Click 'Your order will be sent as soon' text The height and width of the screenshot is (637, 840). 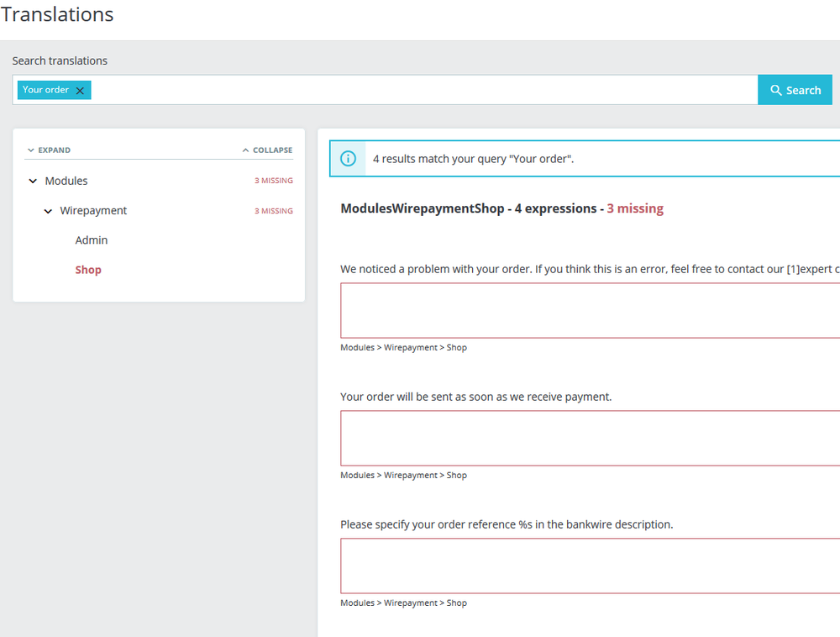[475, 397]
